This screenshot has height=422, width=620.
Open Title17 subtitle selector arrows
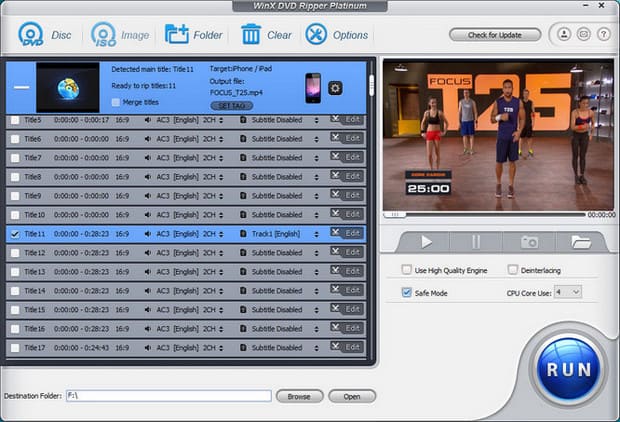(316, 348)
